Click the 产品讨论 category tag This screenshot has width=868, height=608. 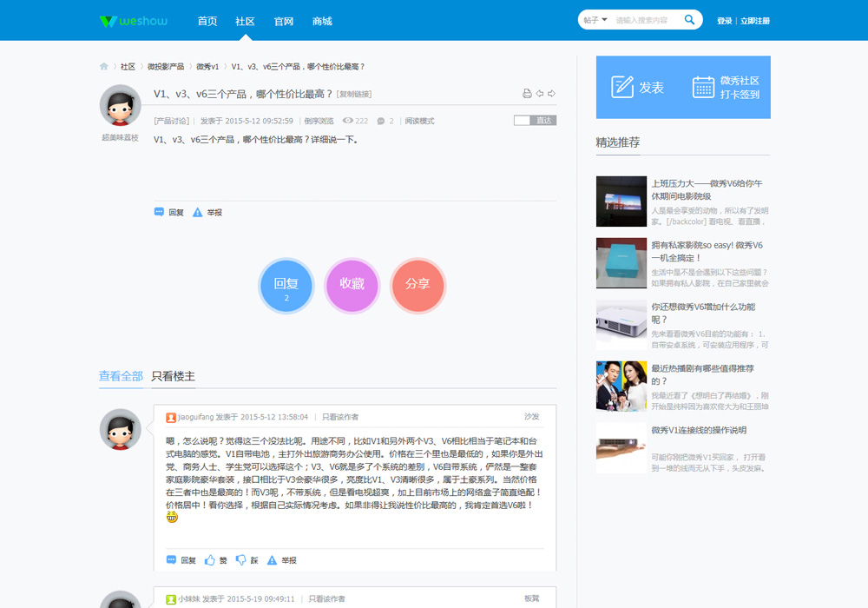pos(172,121)
